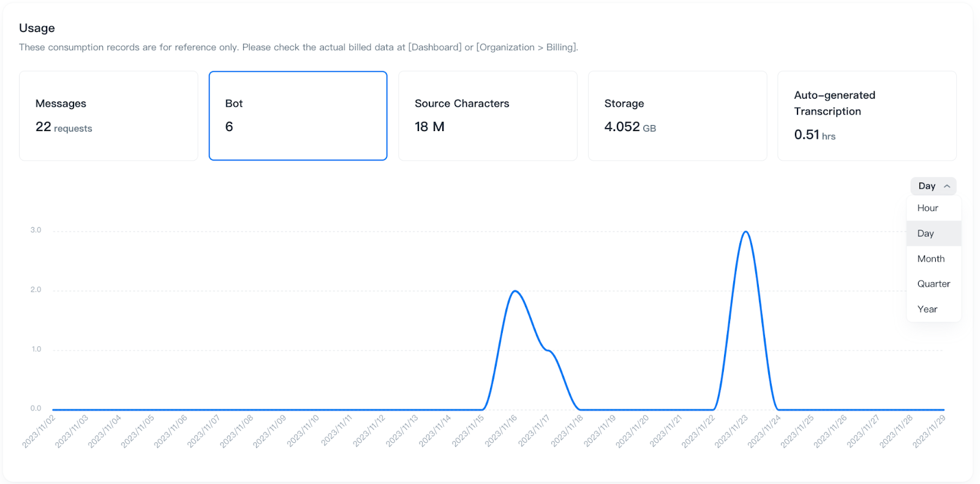
Task: Click the 0.51 hrs transcription value
Action: tap(815, 135)
